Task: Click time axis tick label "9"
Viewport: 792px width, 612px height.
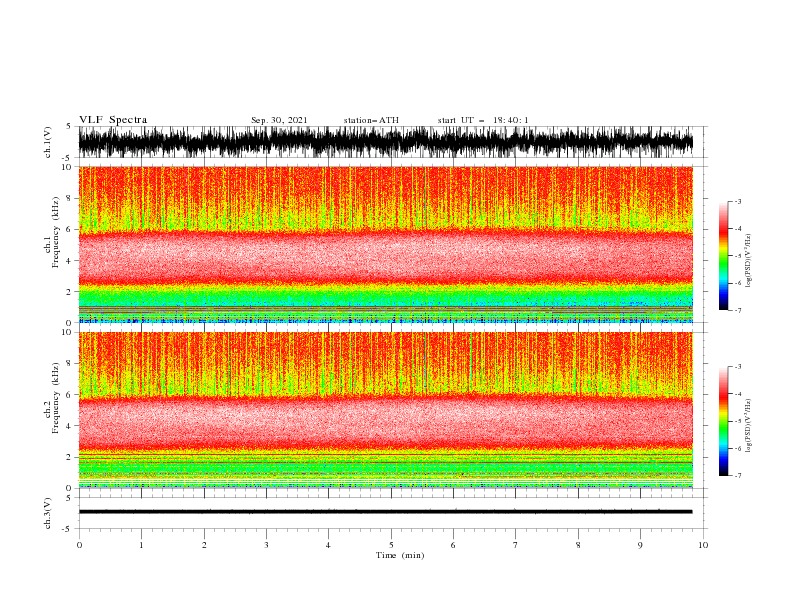Action: pyautogui.click(x=640, y=545)
